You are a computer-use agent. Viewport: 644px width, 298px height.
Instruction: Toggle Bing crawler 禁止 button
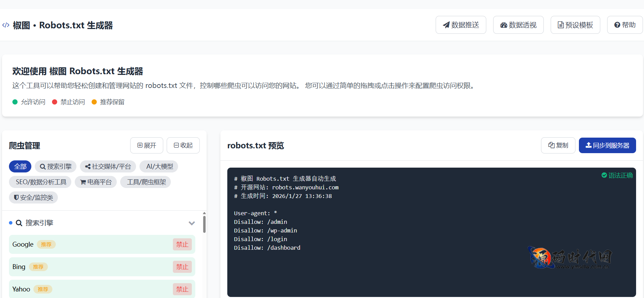point(182,267)
